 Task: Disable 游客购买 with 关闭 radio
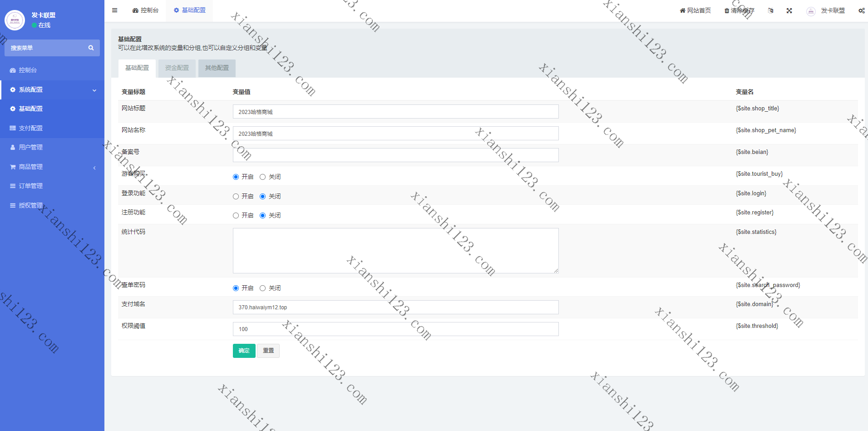pos(262,177)
